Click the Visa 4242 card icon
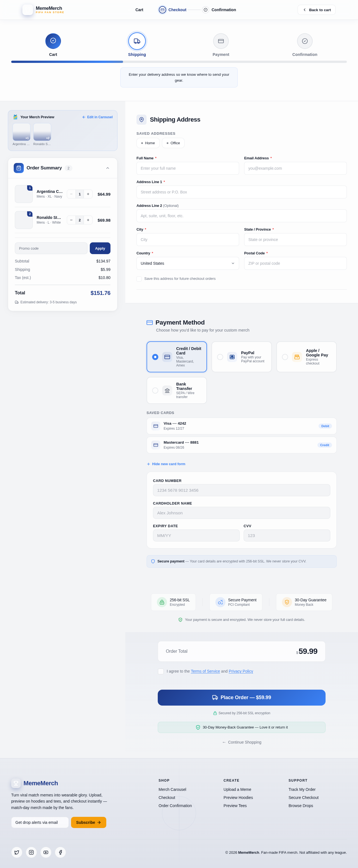The width and height of the screenshot is (358, 868). coord(156,426)
